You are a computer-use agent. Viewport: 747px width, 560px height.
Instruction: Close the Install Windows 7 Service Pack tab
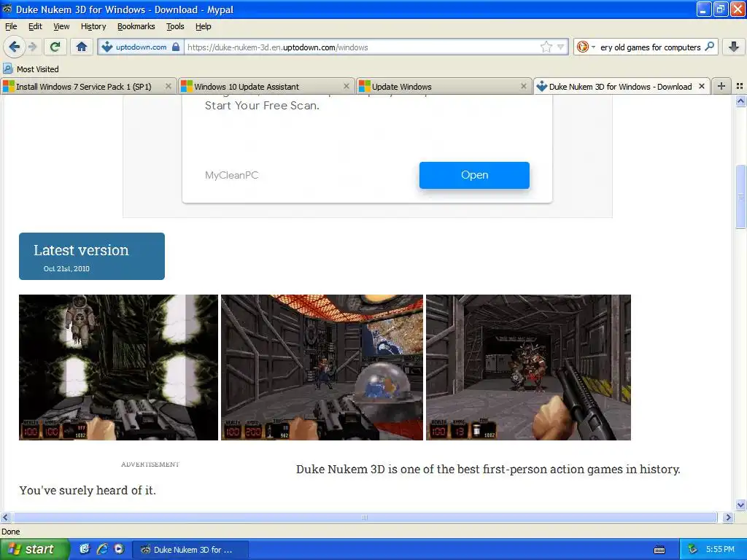tap(169, 86)
